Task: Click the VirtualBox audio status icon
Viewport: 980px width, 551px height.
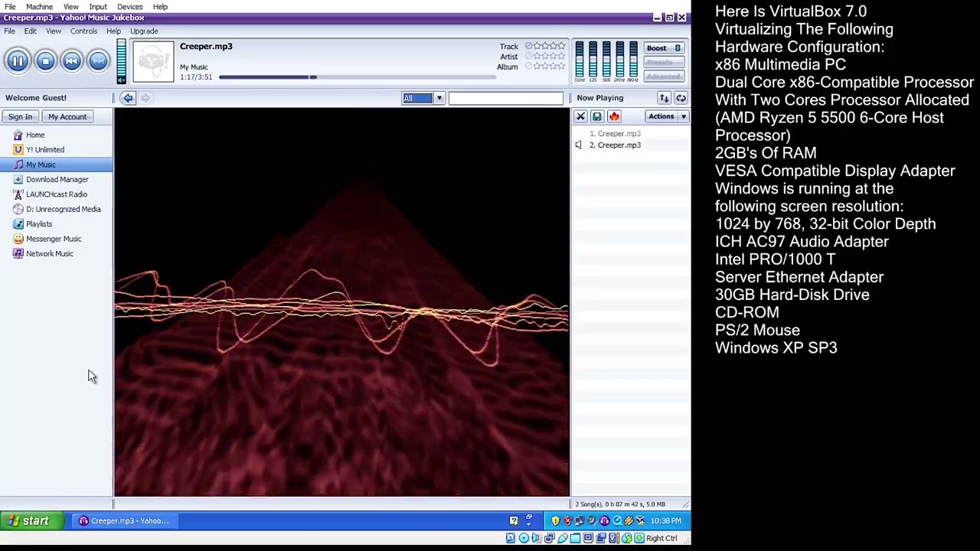Action: point(536,538)
